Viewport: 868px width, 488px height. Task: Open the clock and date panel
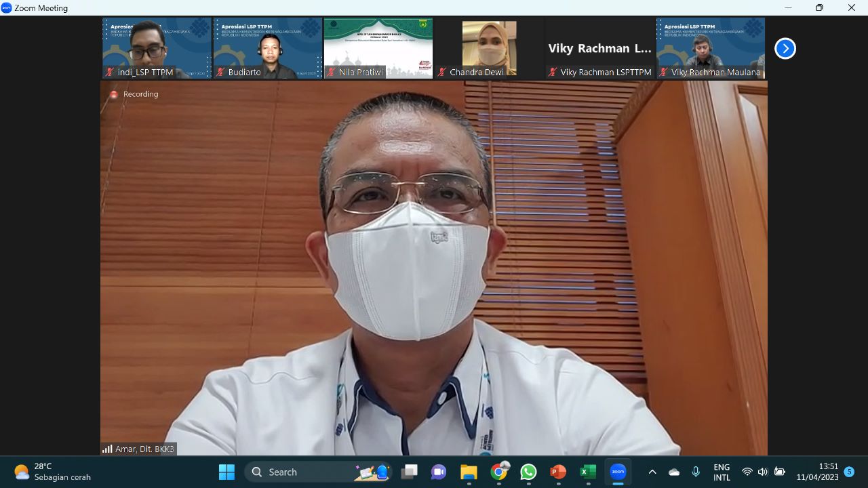(817, 472)
